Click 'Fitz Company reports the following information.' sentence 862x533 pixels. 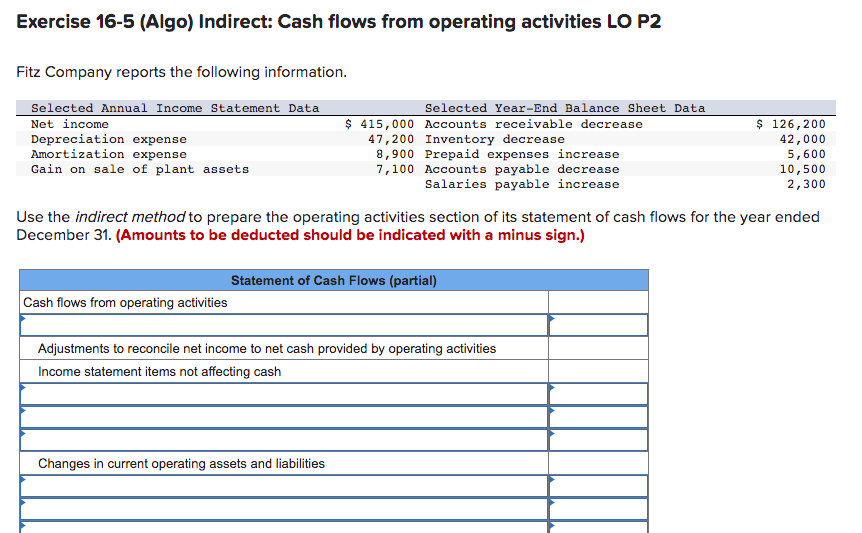(x=181, y=73)
